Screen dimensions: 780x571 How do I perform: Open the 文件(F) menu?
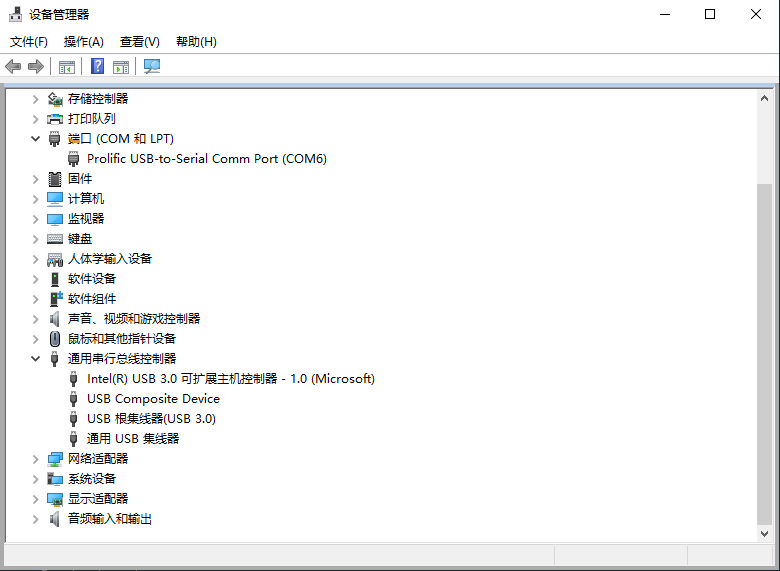(x=29, y=42)
